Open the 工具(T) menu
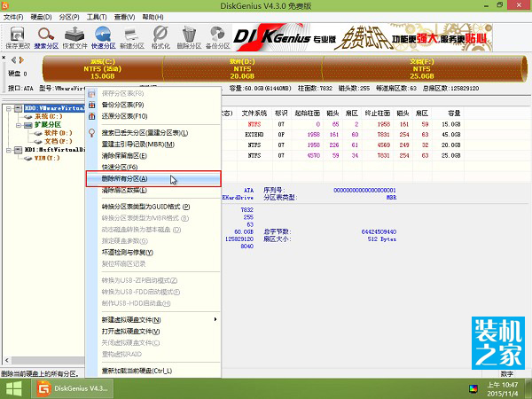Screen dimensions: 532x399 coord(97,17)
